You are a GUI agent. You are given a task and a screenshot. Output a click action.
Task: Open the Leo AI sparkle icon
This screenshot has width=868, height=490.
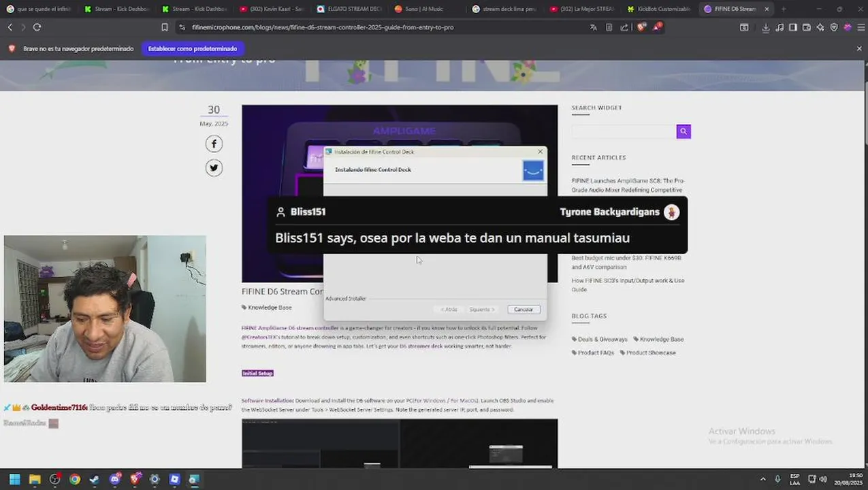point(820,27)
